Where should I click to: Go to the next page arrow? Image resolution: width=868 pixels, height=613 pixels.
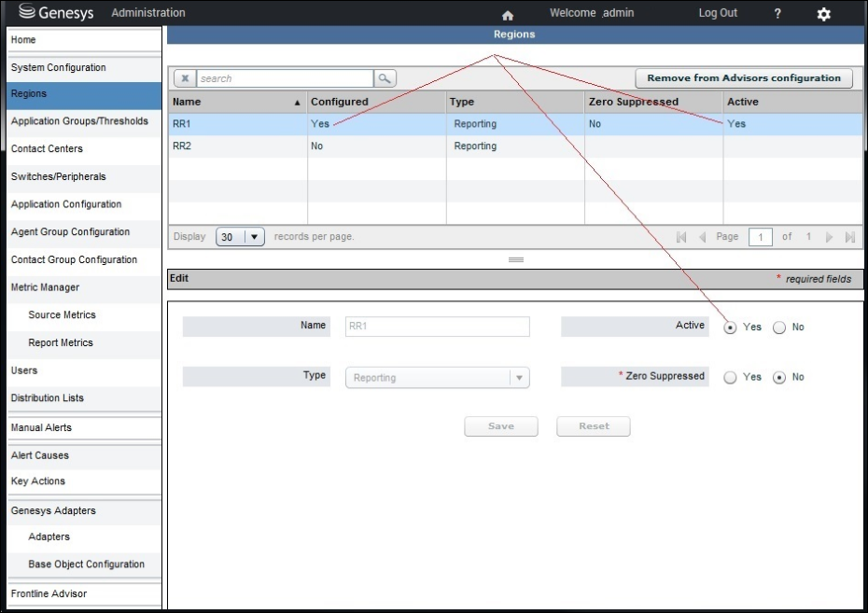point(827,237)
